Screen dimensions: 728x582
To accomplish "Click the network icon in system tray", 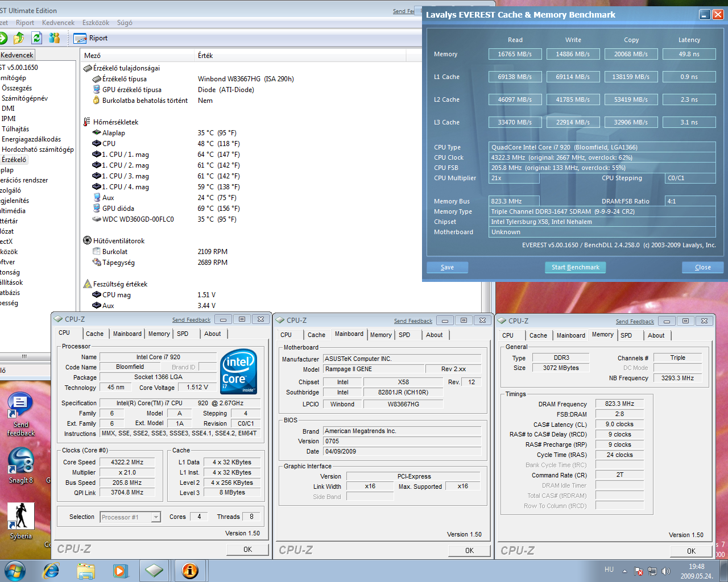I will click(x=652, y=571).
